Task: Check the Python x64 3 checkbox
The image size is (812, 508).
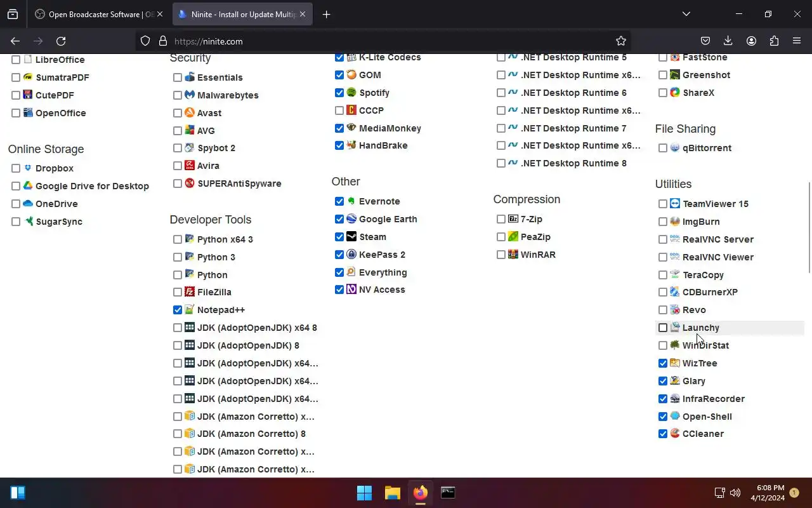Action: coord(178,239)
